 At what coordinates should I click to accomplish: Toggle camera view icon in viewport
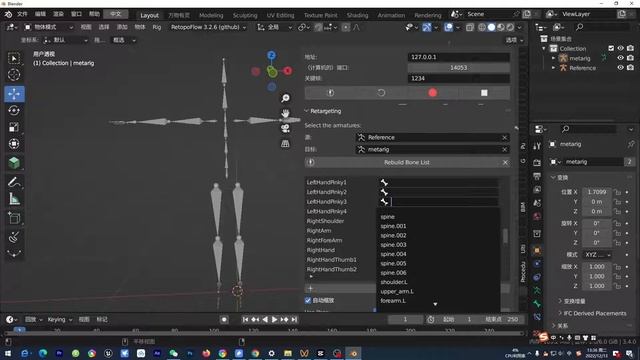click(285, 129)
